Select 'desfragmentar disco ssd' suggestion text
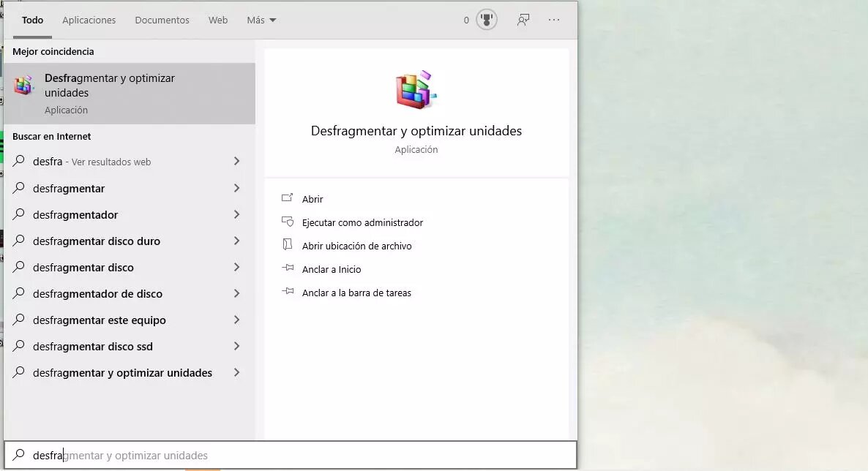The width and height of the screenshot is (868, 471). (92, 347)
